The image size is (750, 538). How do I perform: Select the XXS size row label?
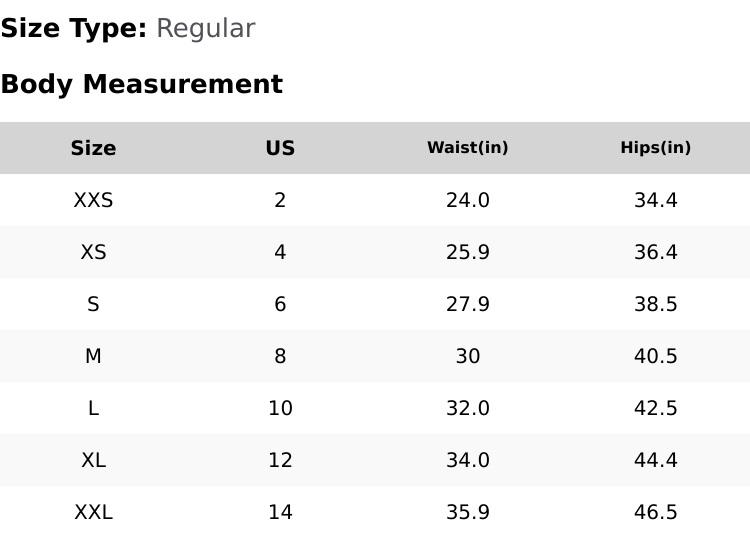[x=93, y=200]
